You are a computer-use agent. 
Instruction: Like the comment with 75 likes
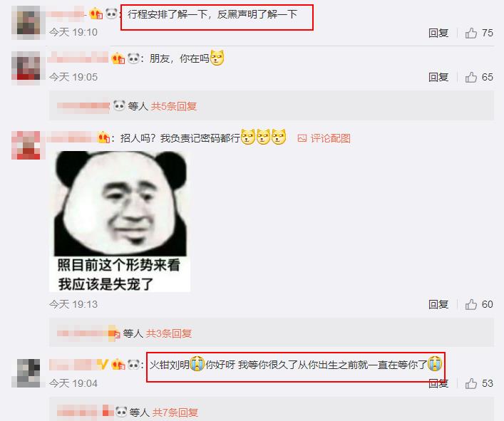[x=471, y=33]
